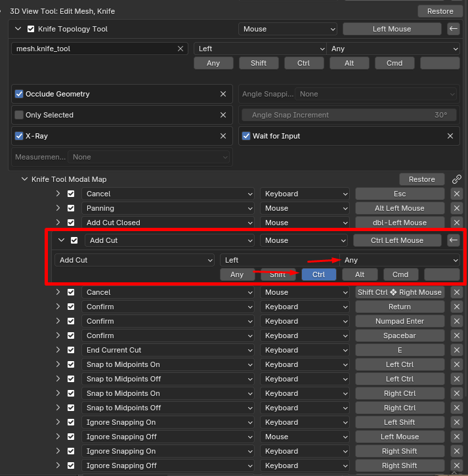Collapse the Knife Topology Tool entry

[18, 29]
